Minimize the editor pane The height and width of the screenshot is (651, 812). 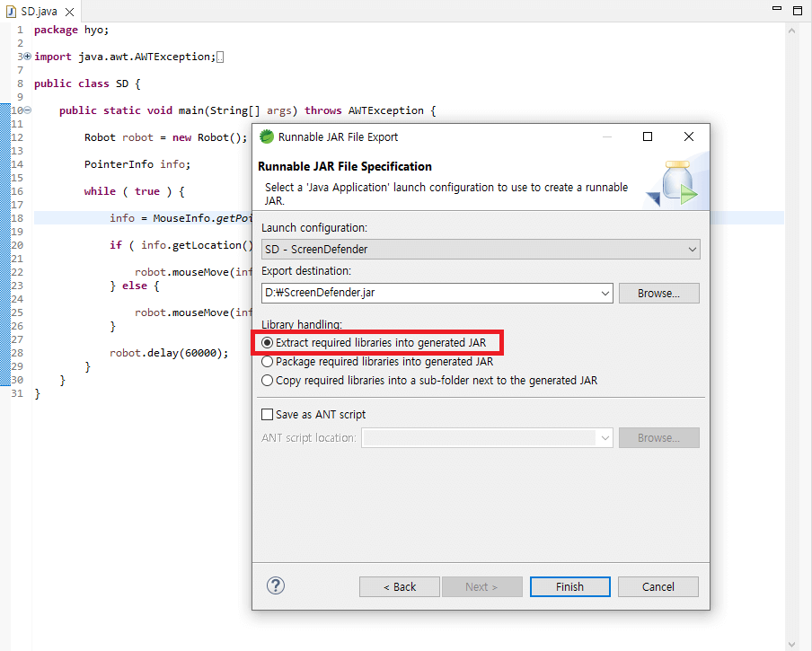tap(777, 8)
